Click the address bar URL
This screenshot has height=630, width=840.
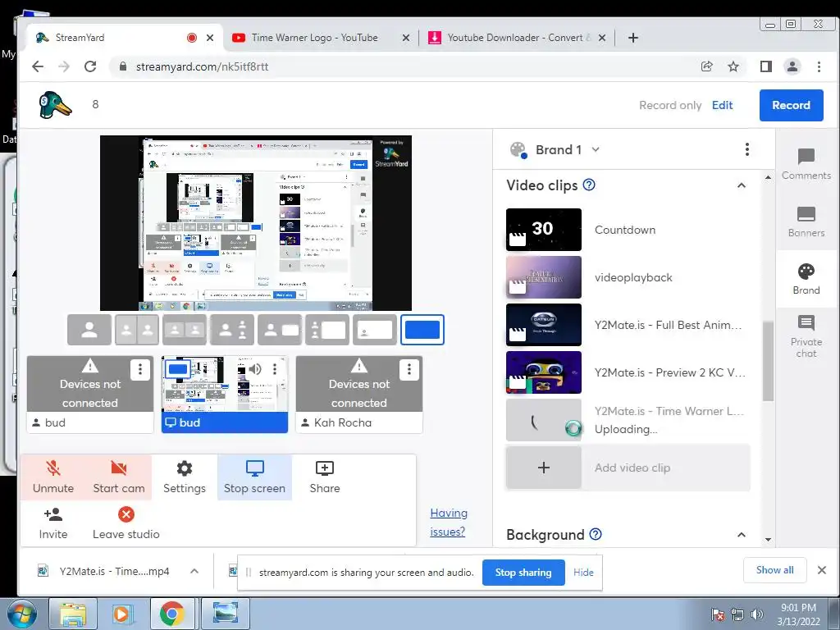coord(202,66)
